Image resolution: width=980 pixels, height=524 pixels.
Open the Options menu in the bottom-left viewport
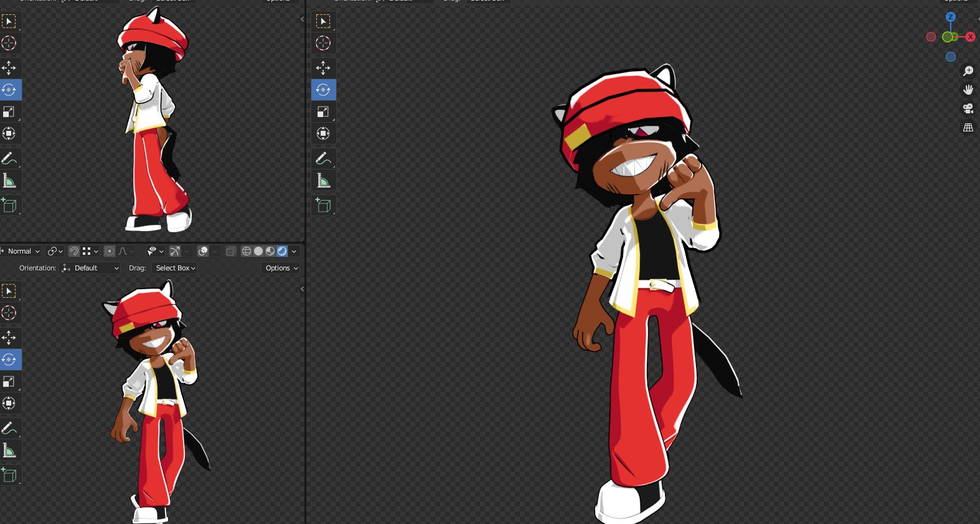tap(281, 268)
